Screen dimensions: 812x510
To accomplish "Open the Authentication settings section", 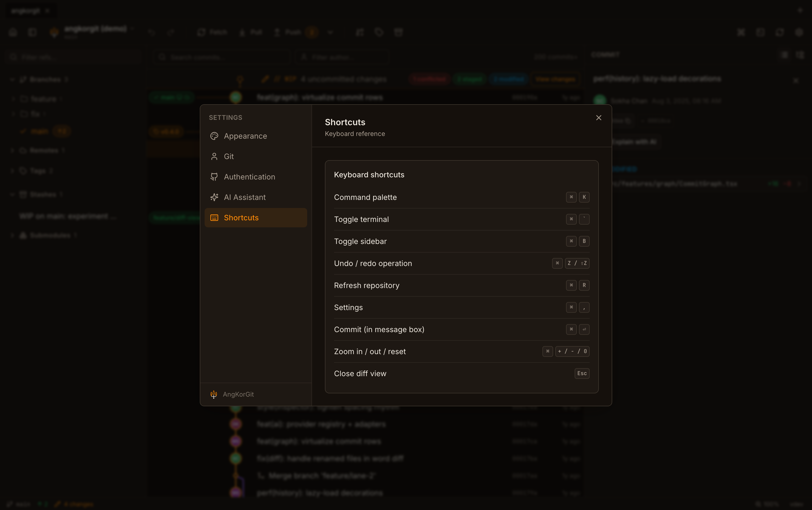I will pos(256,177).
